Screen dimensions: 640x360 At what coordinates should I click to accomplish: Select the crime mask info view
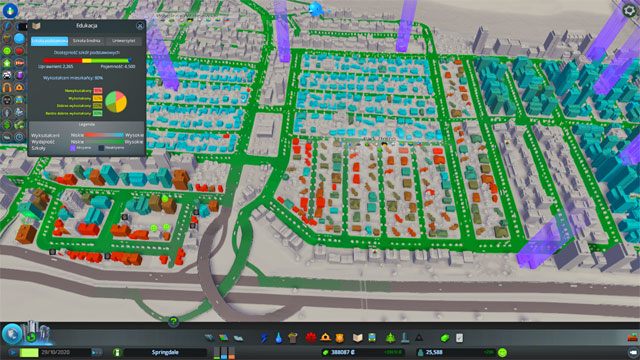(x=7, y=100)
